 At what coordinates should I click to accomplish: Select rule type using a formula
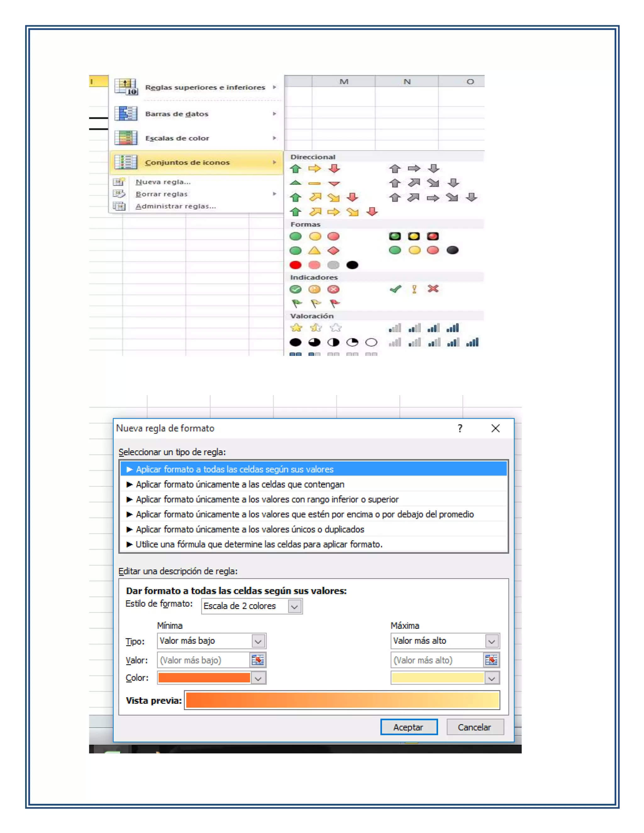(259, 544)
